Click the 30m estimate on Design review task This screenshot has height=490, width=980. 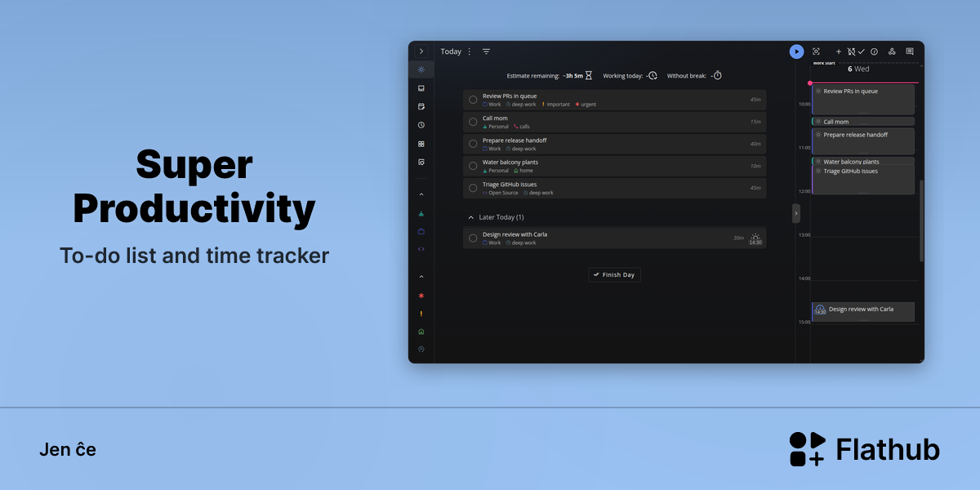(738, 238)
